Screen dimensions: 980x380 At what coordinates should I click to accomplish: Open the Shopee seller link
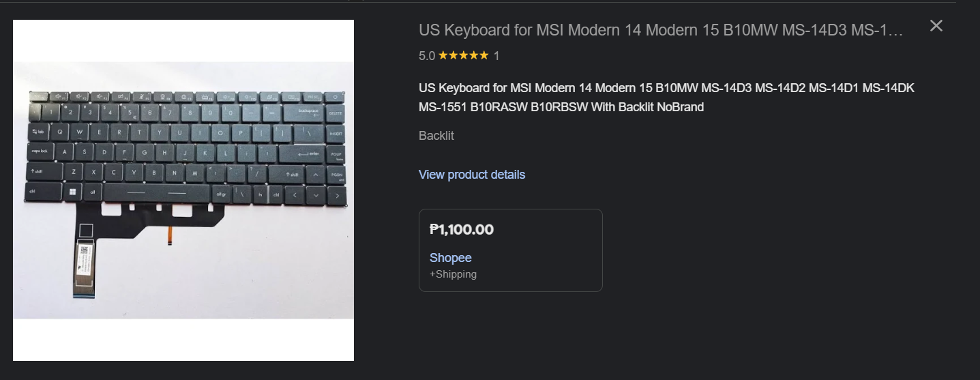pyautogui.click(x=450, y=258)
